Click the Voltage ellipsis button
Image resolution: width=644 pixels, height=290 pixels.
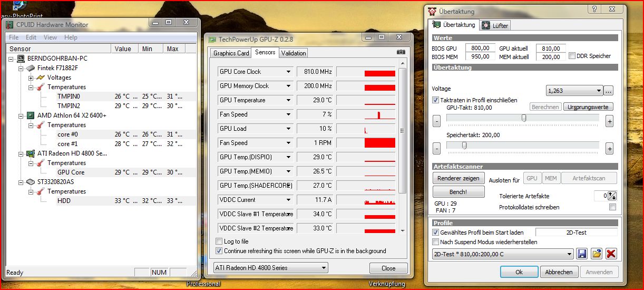[608, 91]
